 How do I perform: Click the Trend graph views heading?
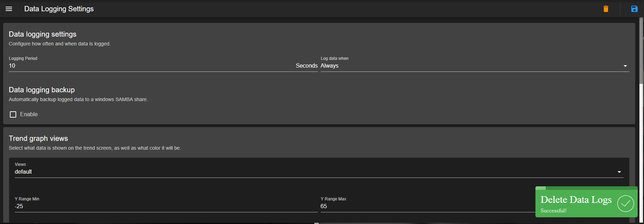click(x=38, y=138)
